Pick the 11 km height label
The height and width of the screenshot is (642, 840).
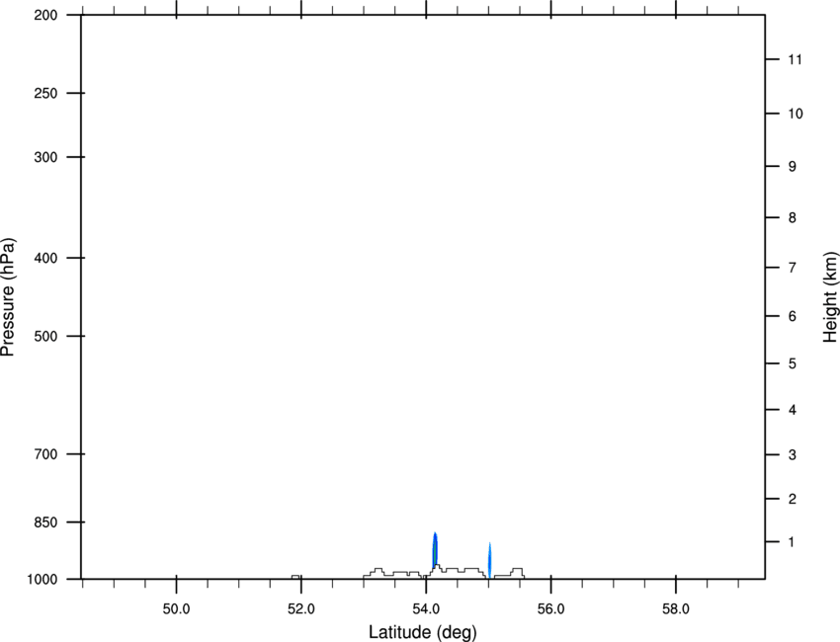coord(795,59)
